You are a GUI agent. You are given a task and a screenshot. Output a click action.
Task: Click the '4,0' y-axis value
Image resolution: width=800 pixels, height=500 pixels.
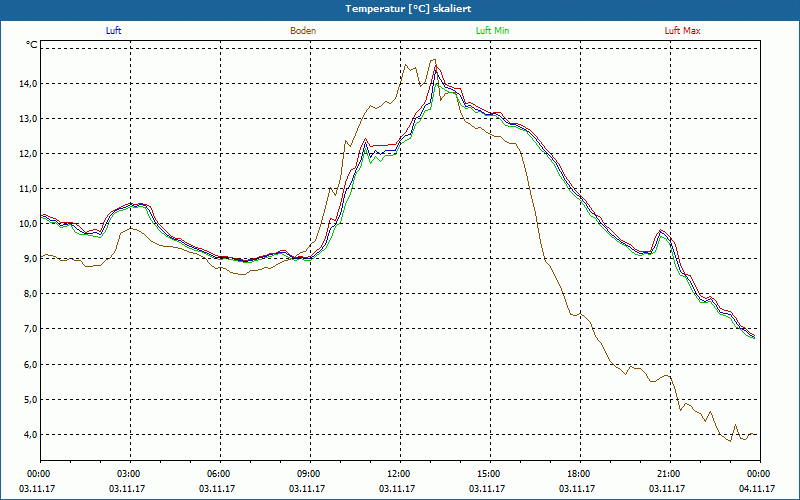pos(30,435)
